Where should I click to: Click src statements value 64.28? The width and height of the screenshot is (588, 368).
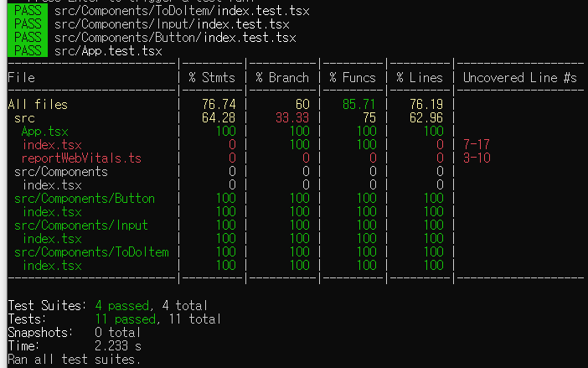219,118
